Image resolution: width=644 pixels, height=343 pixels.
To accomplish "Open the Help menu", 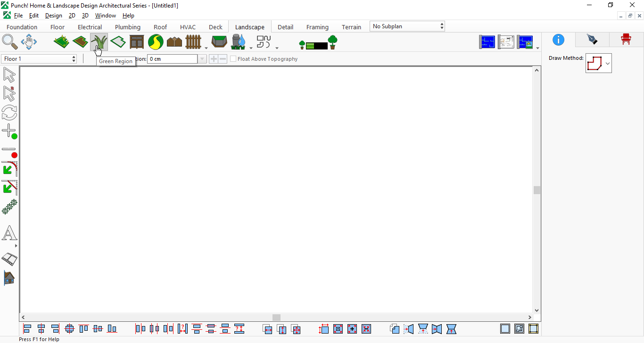I will [x=128, y=16].
